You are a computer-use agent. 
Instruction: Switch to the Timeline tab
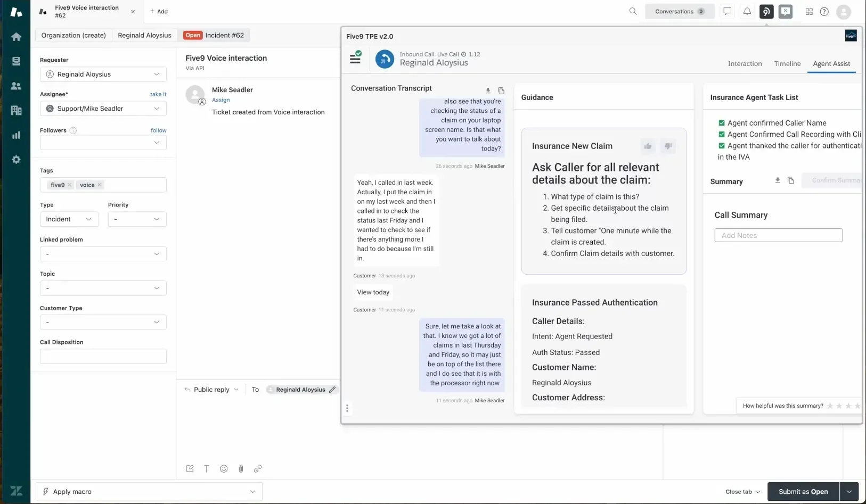point(787,64)
